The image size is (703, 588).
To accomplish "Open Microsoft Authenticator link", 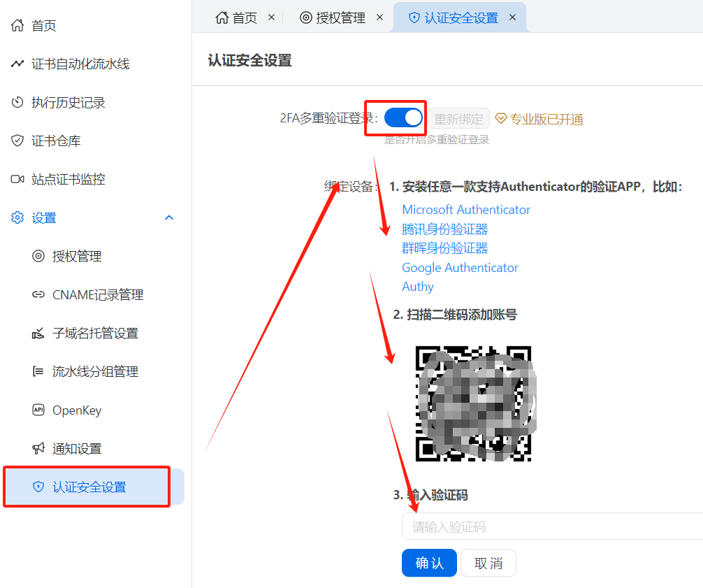I will [466, 210].
